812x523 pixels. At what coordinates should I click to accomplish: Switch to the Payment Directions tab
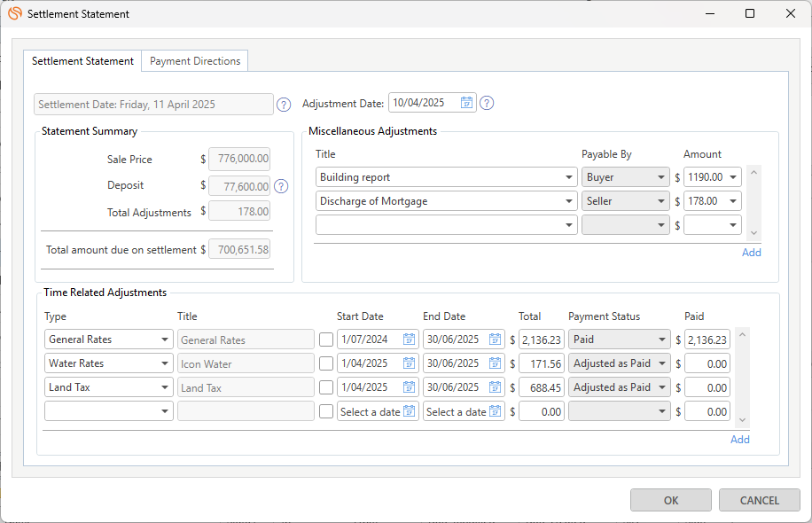coord(195,61)
